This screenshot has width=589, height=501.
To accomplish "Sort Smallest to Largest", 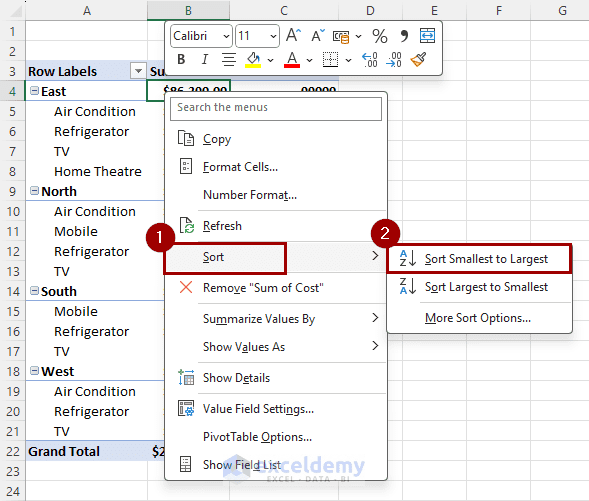I will tap(479, 259).
